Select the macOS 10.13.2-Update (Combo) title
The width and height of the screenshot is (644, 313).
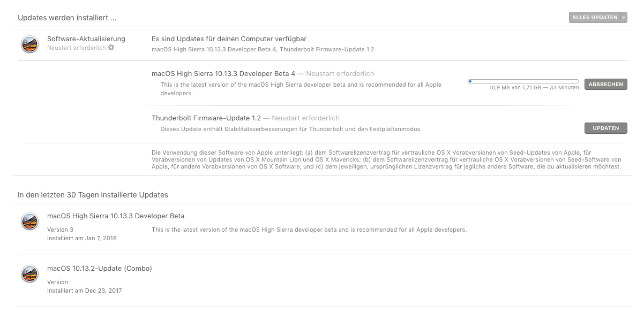(x=100, y=269)
